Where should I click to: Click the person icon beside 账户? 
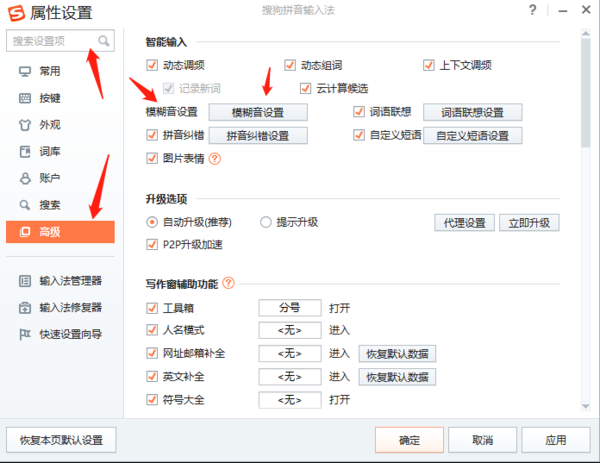coord(25,178)
